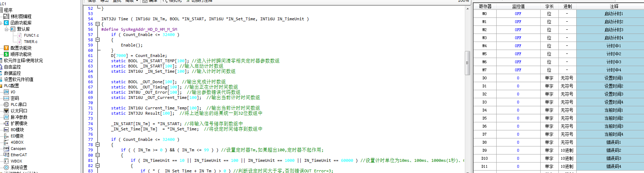The width and height of the screenshot is (644, 173).
Task: Collapse code fold at line 78
Action: (x=98, y=145)
